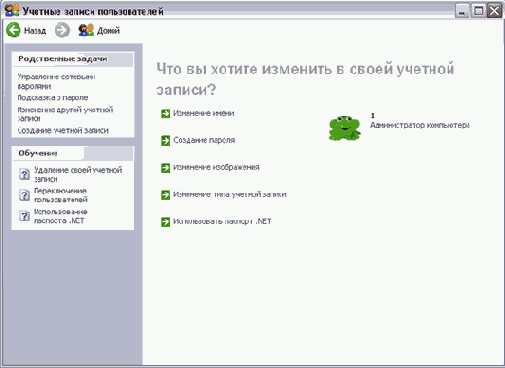Viewport: 505px width, 368px height.
Task: Click the green frog account picture
Action: (345, 128)
